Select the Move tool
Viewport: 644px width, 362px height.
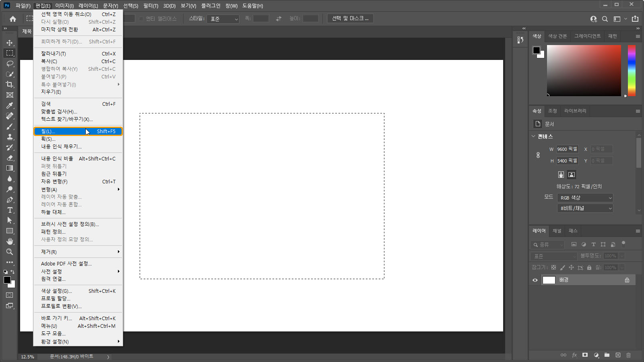click(x=10, y=43)
